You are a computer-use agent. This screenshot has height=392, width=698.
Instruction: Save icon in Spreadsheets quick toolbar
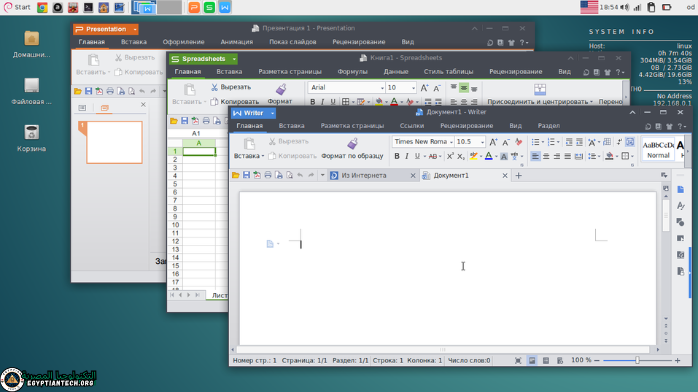(x=184, y=121)
